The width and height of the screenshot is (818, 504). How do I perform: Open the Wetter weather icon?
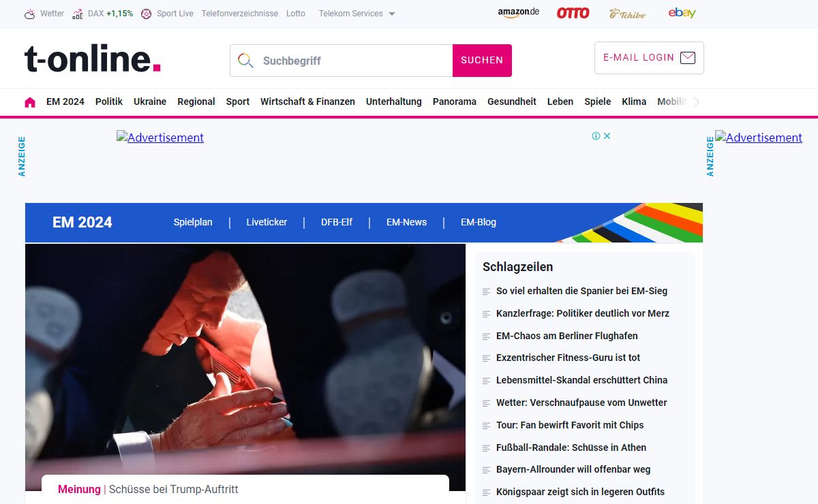[x=31, y=14]
